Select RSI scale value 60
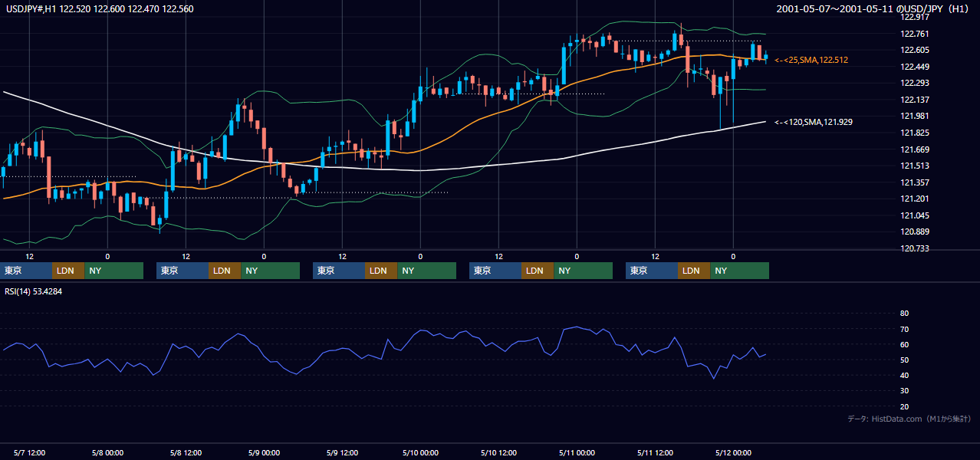 [904, 344]
